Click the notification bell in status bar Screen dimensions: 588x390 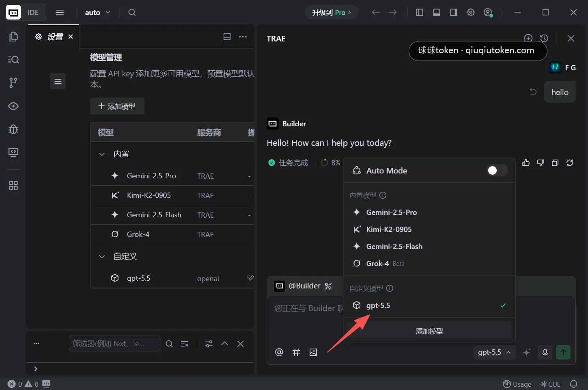574,384
